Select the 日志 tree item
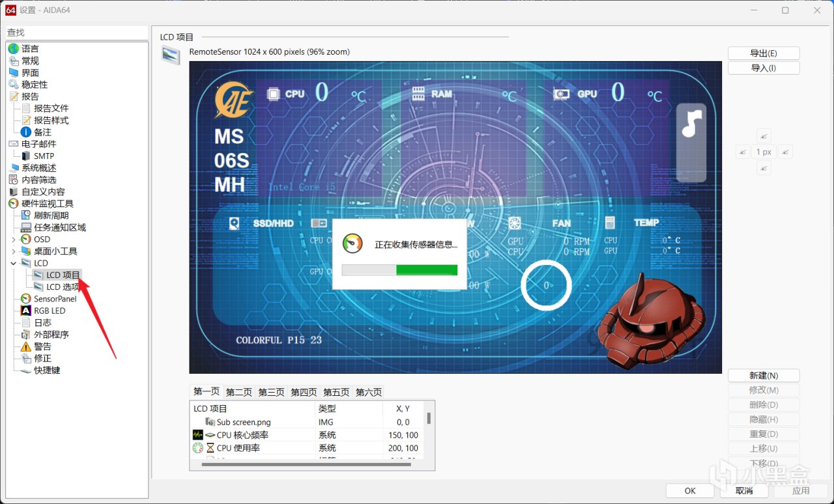Image resolution: width=834 pixels, height=504 pixels. tap(43, 323)
